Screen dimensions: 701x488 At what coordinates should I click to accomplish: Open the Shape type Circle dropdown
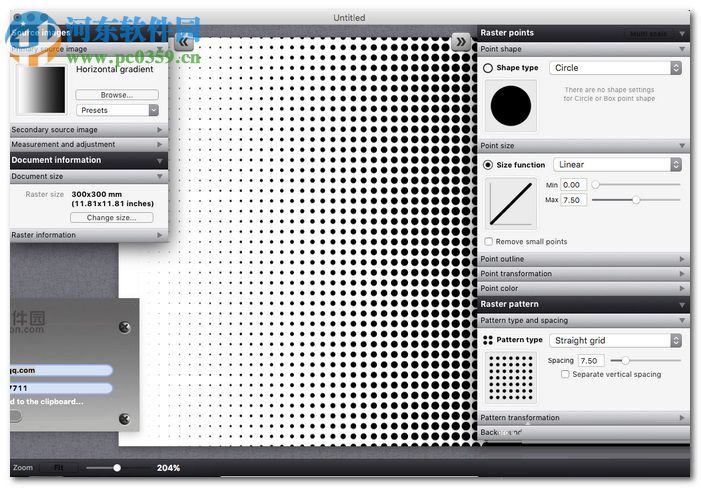click(616, 68)
